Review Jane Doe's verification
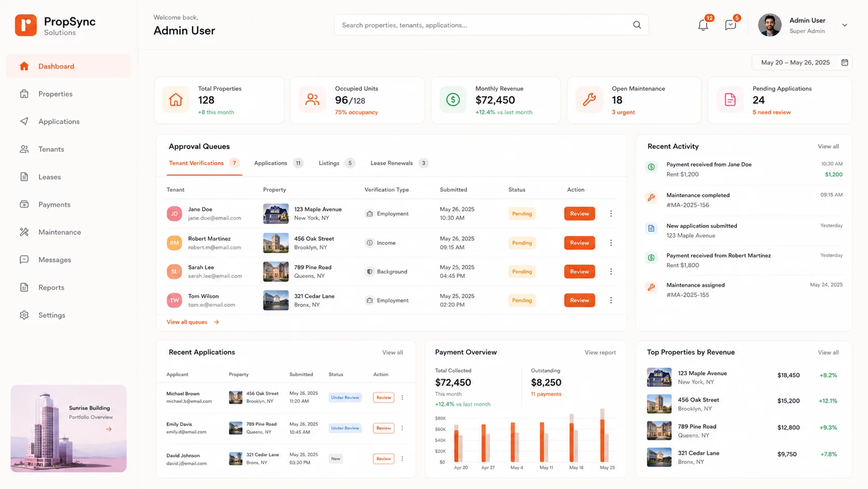This screenshot has height=489, width=868. point(579,214)
